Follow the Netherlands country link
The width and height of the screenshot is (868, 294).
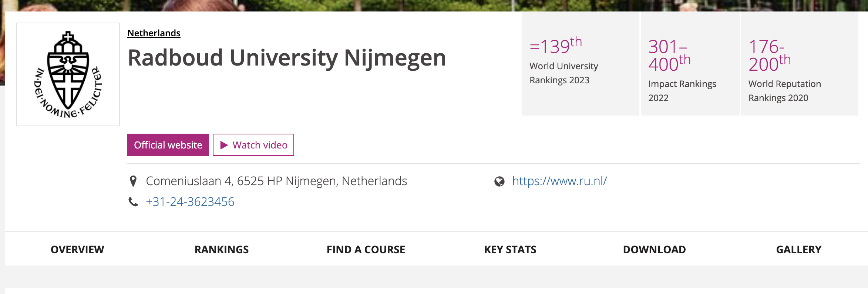coord(154,33)
